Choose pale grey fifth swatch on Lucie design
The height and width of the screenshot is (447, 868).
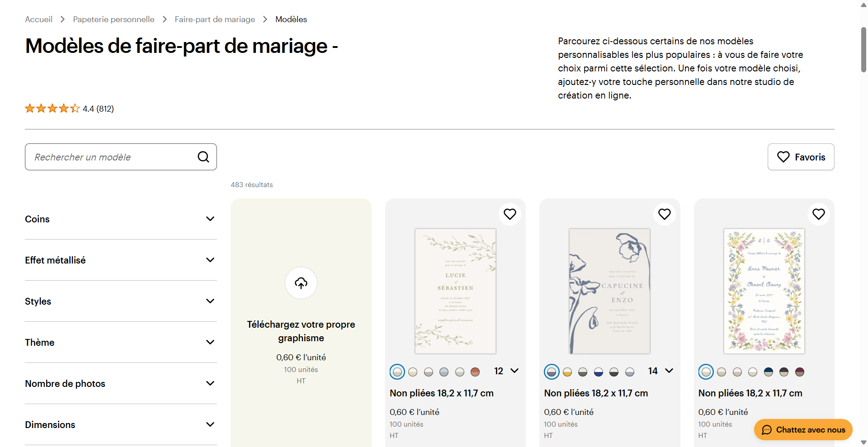pos(460,372)
